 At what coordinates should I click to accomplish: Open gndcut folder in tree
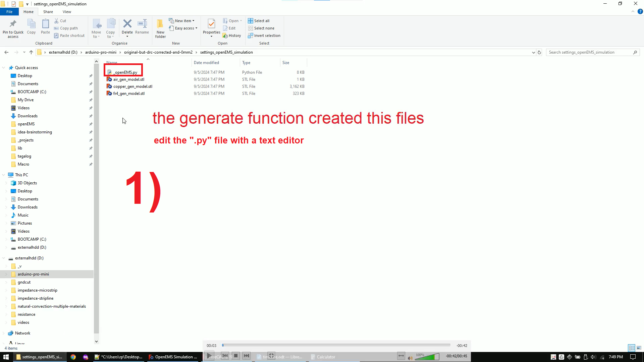tap(24, 282)
